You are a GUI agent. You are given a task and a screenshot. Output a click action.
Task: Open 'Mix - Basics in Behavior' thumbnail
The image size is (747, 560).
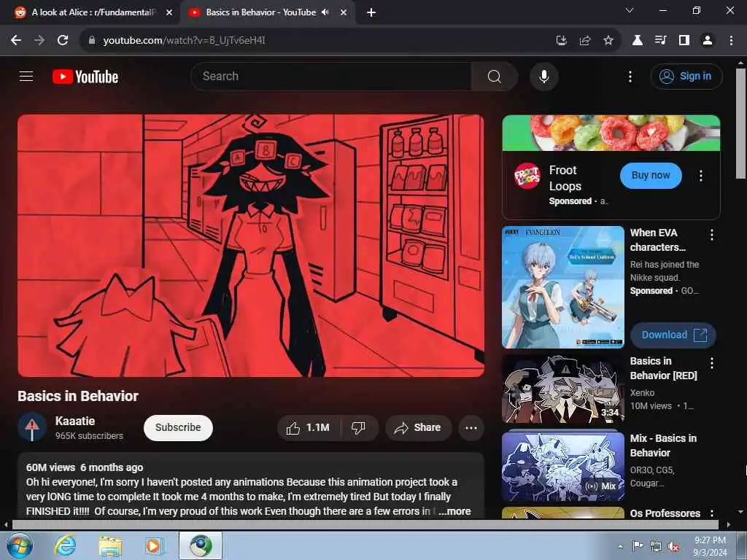click(x=563, y=466)
